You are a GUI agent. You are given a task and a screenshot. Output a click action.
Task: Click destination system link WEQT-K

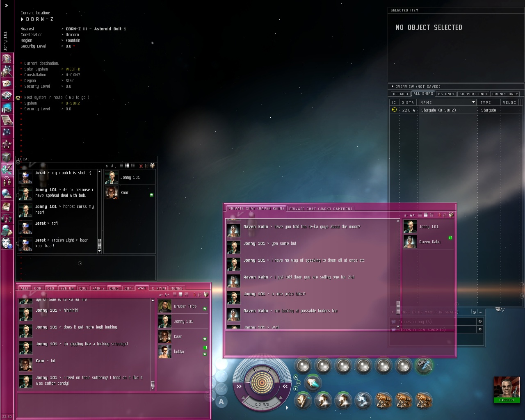click(73, 69)
